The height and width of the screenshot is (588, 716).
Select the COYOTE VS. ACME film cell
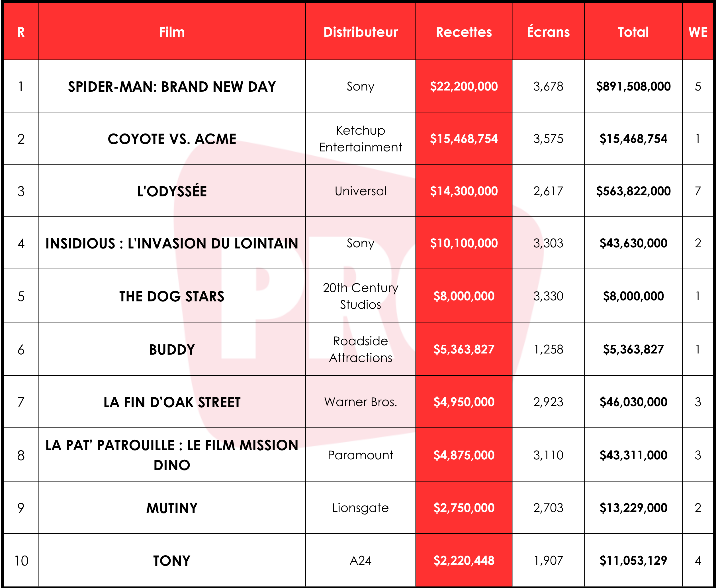pos(172,139)
